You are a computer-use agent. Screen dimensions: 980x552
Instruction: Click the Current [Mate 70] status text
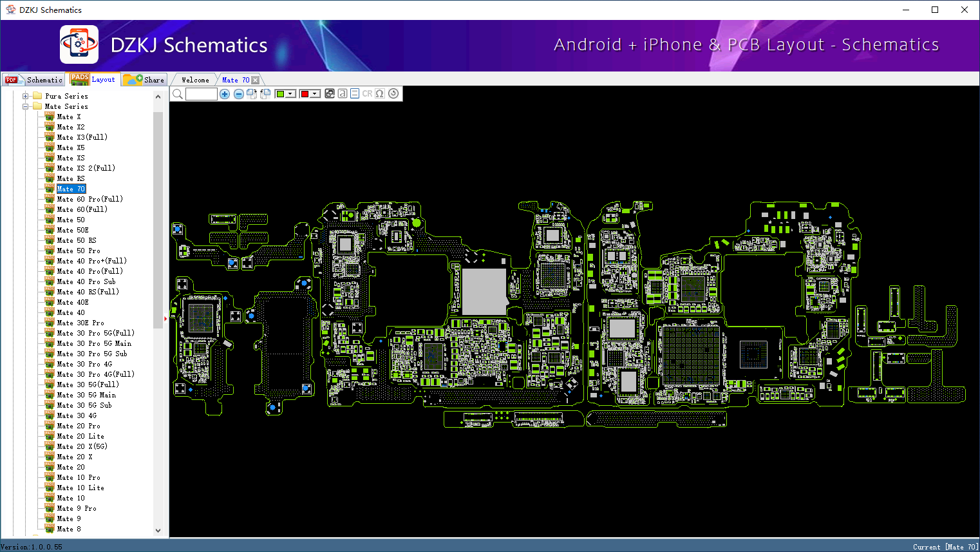pyautogui.click(x=945, y=547)
